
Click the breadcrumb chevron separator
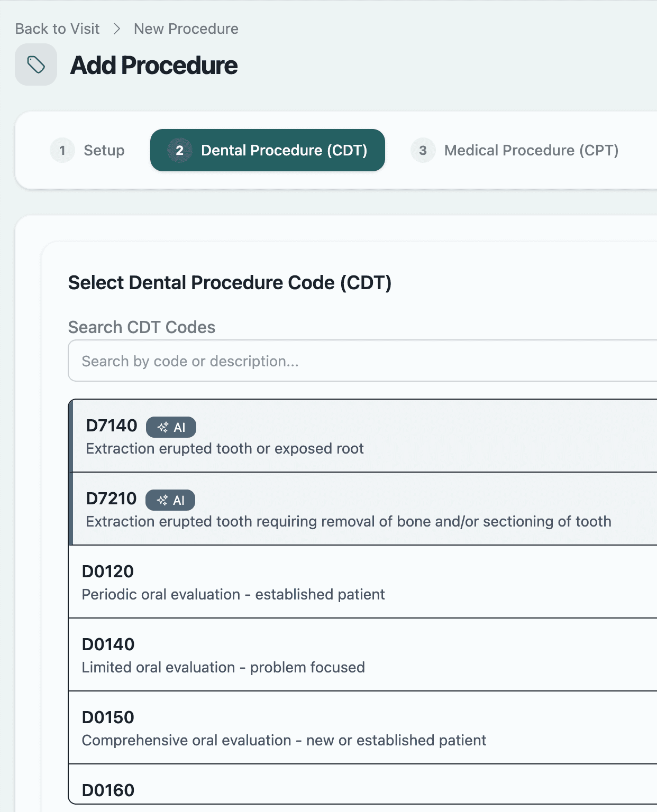117,28
